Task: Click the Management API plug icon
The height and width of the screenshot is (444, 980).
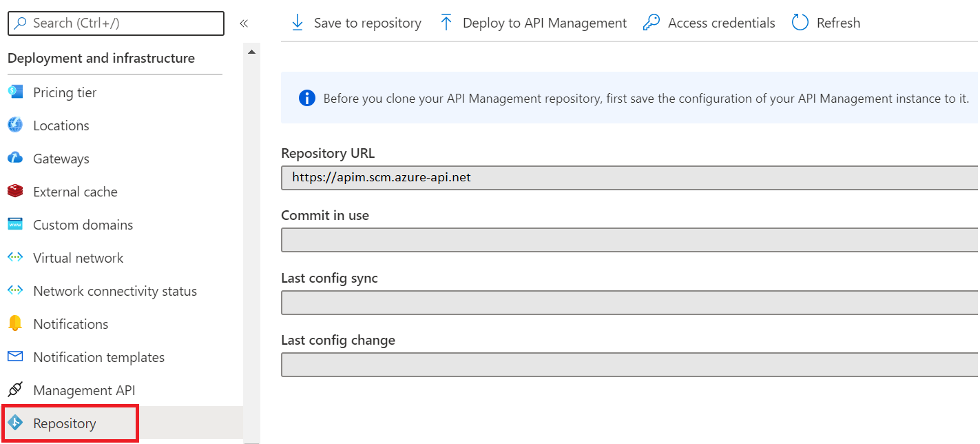Action: tap(15, 390)
